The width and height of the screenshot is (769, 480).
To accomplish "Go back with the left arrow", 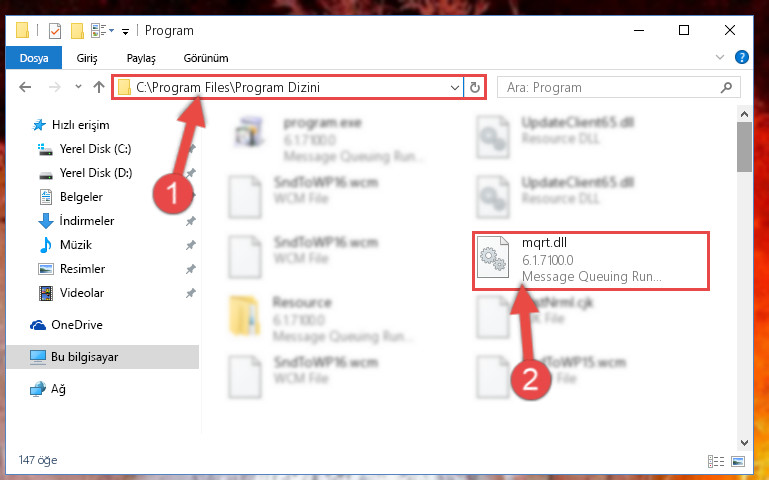I will pyautogui.click(x=25, y=87).
